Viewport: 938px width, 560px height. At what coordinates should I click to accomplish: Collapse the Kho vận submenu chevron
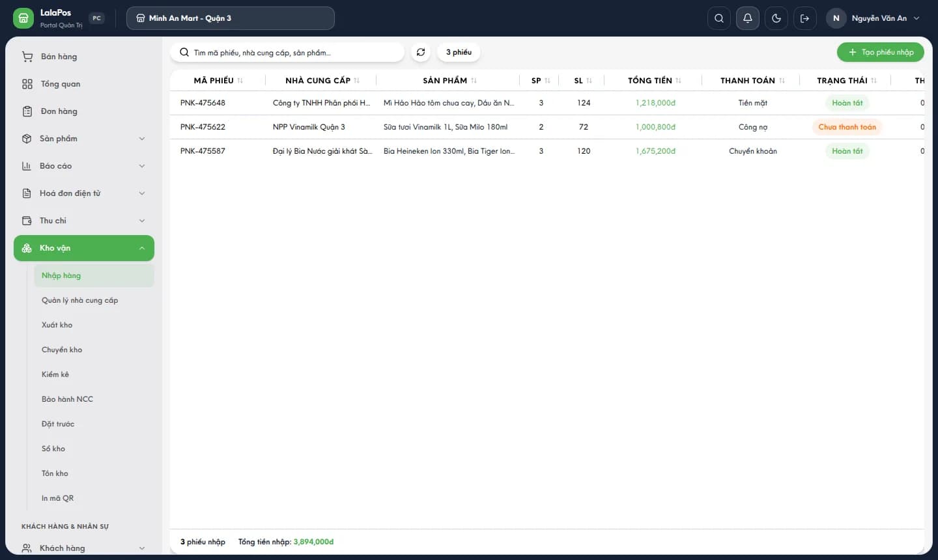tap(142, 248)
